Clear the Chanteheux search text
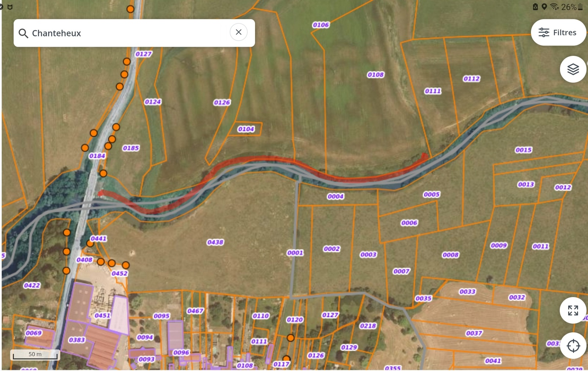 pyautogui.click(x=239, y=32)
